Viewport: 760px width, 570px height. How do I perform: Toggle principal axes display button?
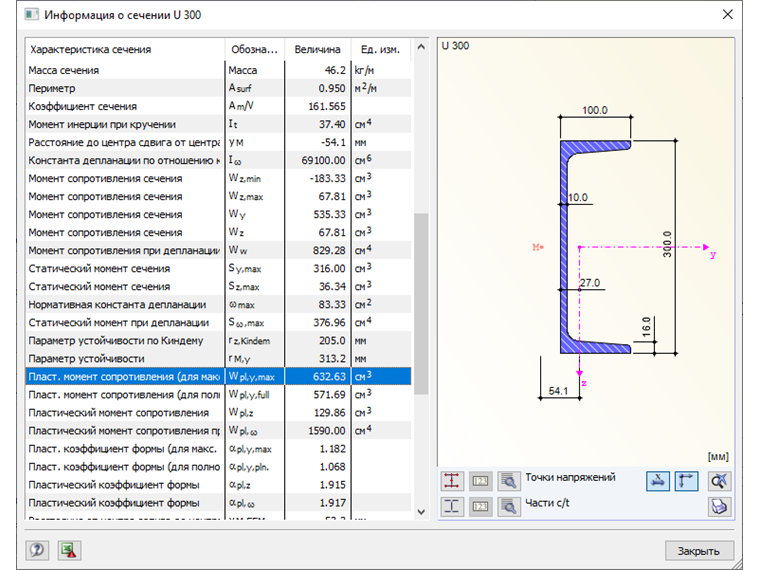click(x=686, y=481)
